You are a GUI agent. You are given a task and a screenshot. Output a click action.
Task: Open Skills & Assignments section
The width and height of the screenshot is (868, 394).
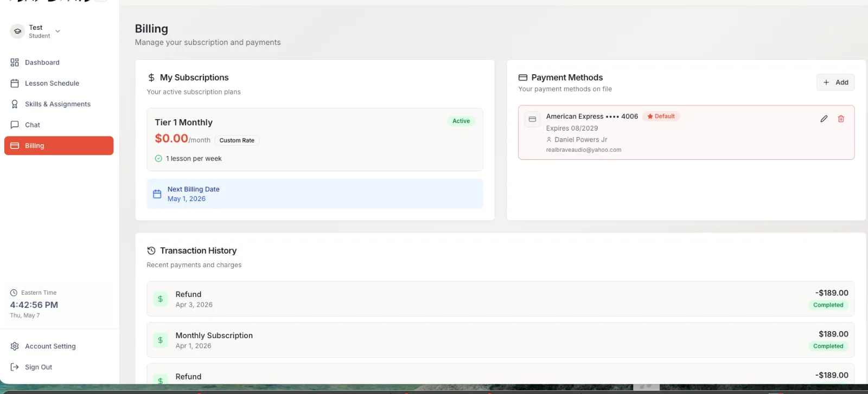tap(59, 104)
